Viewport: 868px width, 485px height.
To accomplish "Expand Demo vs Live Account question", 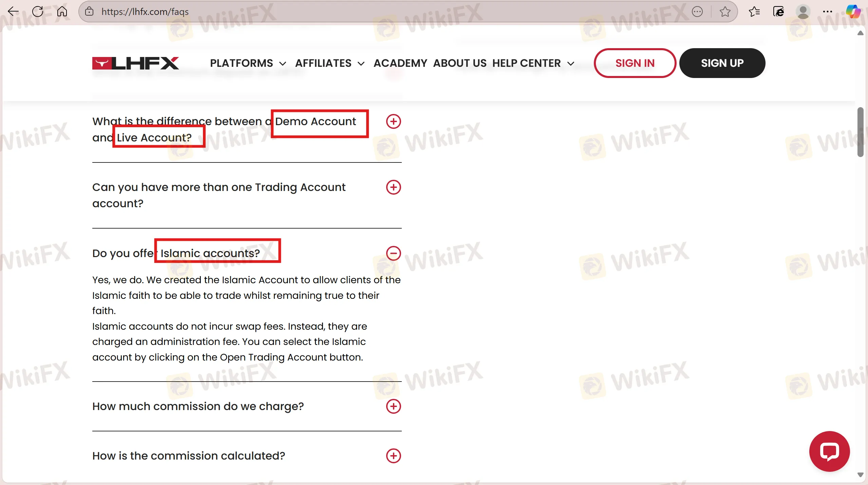I will tap(393, 121).
